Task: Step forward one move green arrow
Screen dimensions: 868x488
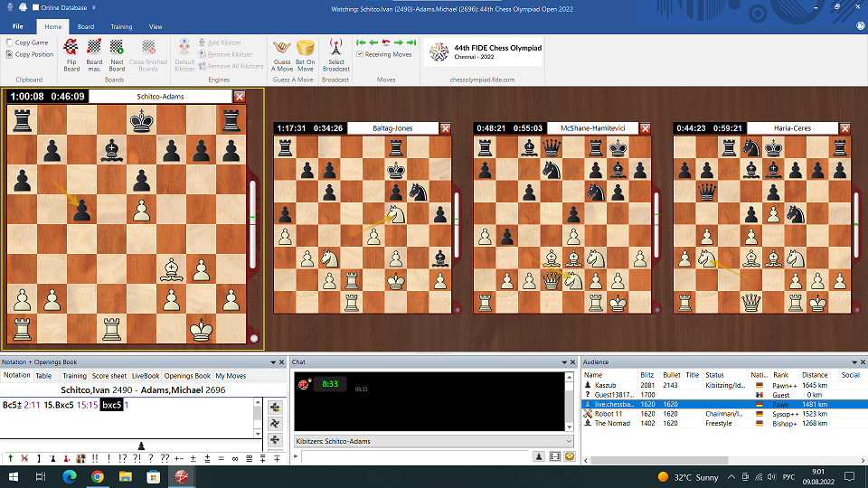Action: tap(399, 42)
